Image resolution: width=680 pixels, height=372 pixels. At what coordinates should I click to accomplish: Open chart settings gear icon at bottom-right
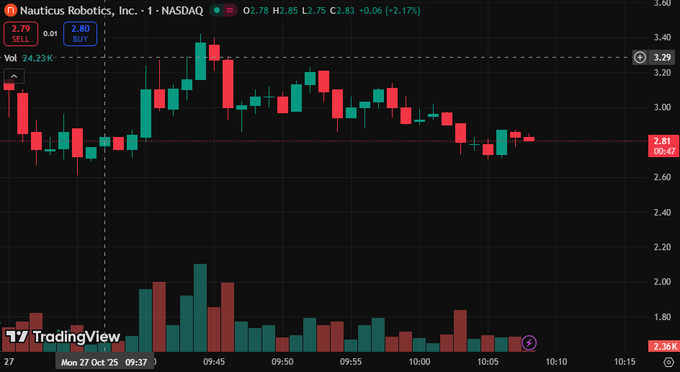(668, 362)
